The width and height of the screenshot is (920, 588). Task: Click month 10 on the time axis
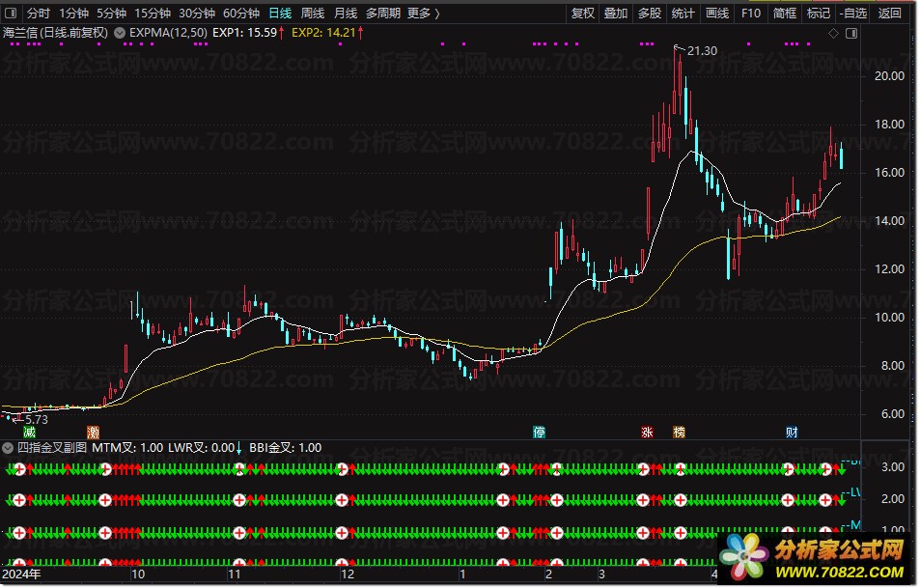pos(138,574)
